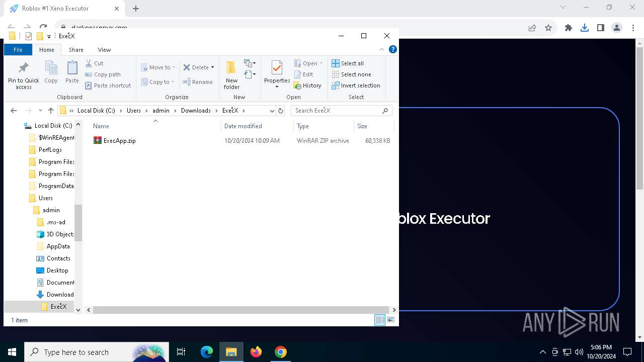Open the File menu tab

[18, 50]
